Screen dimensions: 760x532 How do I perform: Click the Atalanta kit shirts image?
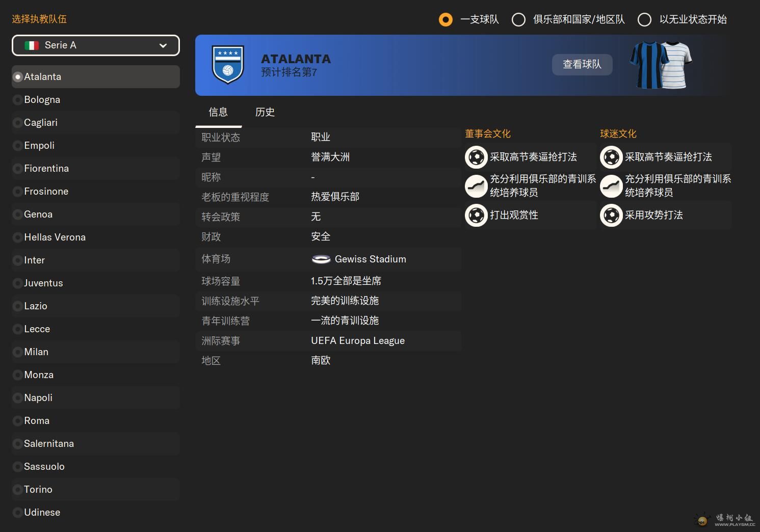pyautogui.click(x=661, y=65)
